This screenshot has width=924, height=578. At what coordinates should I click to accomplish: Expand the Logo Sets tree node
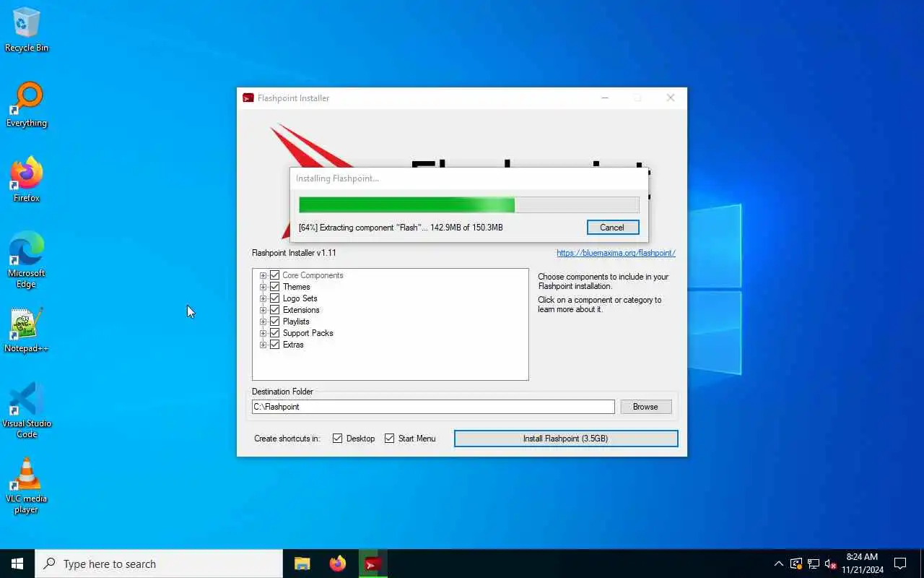point(263,298)
